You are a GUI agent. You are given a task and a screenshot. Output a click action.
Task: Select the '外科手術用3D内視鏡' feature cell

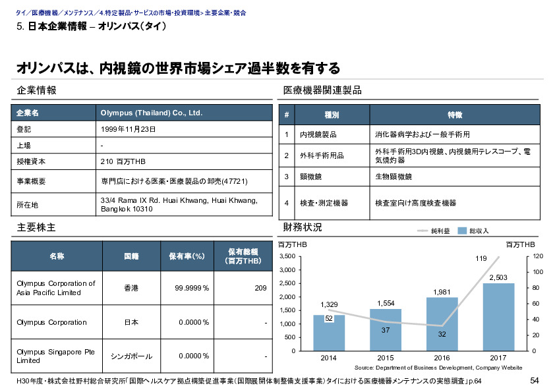455,155
